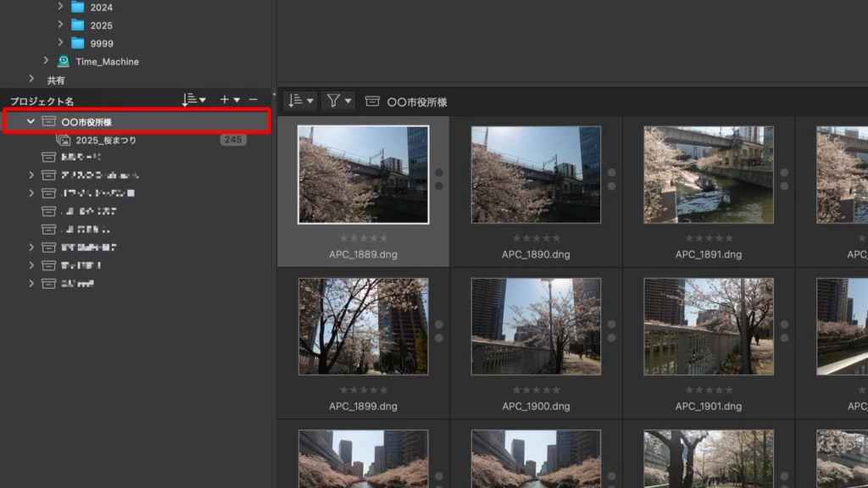This screenshot has width=868, height=488.
Task: Select the 2025_桜まつり album
Action: pos(106,140)
